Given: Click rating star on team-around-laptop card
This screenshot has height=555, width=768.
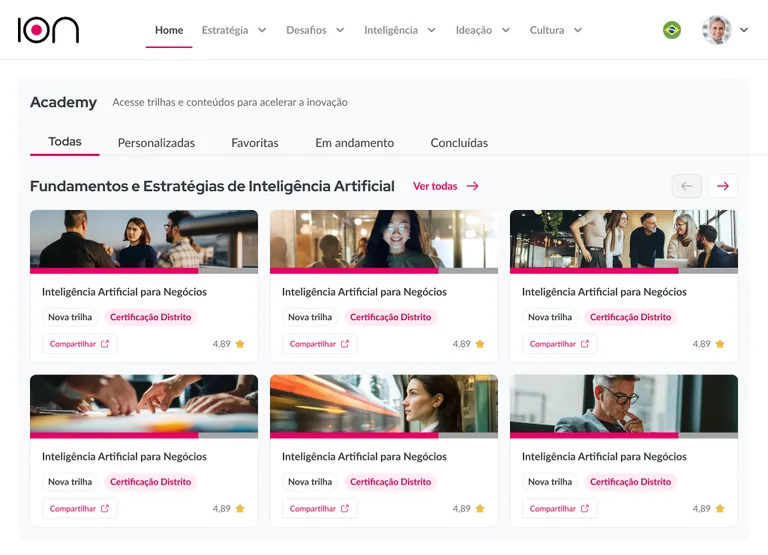Looking at the screenshot, I should click(720, 344).
